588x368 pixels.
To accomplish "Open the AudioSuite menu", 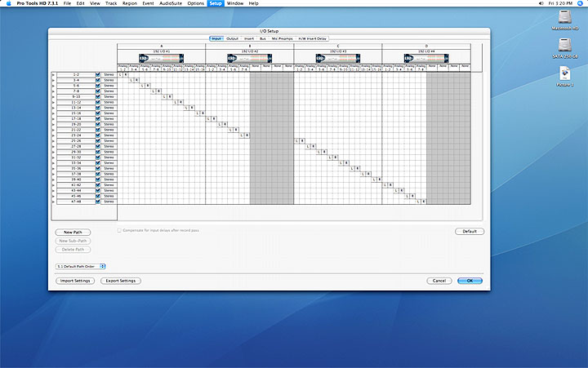I will click(171, 3).
